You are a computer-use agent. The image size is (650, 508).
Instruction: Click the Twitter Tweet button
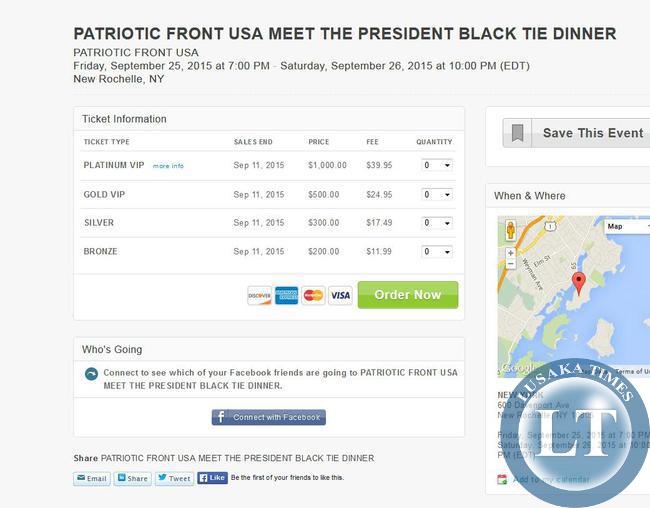175,479
